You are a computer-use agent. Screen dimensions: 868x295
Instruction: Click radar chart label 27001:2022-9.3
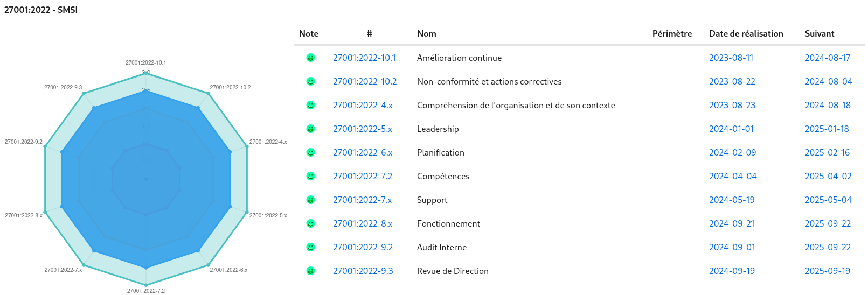63,87
